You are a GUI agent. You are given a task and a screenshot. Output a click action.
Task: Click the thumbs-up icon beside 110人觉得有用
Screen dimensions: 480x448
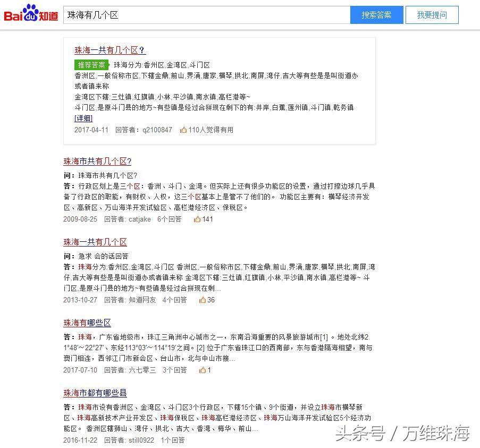pyautogui.click(x=183, y=130)
